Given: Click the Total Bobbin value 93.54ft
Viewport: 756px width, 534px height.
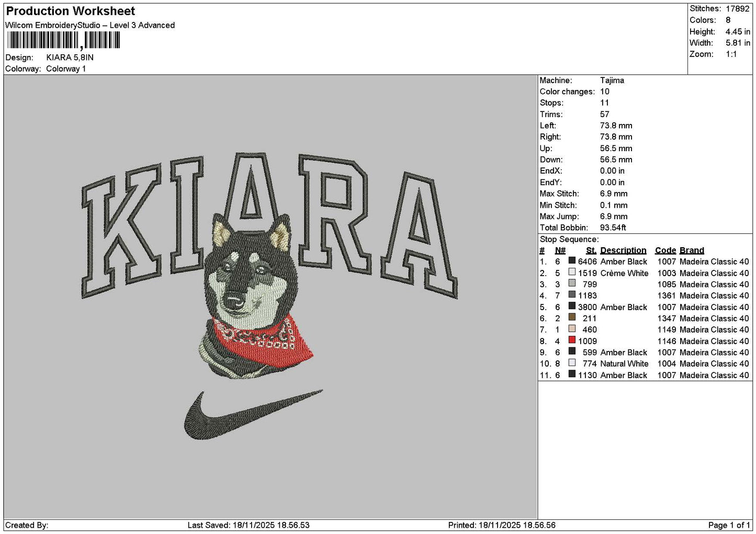Looking at the screenshot, I should [x=613, y=228].
